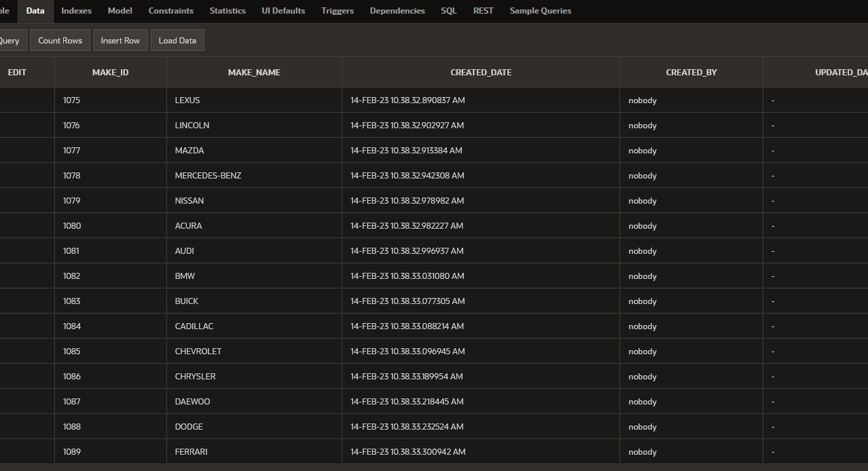Sort by the MAKE_ID column header
The height and width of the screenshot is (471, 868).
110,72
